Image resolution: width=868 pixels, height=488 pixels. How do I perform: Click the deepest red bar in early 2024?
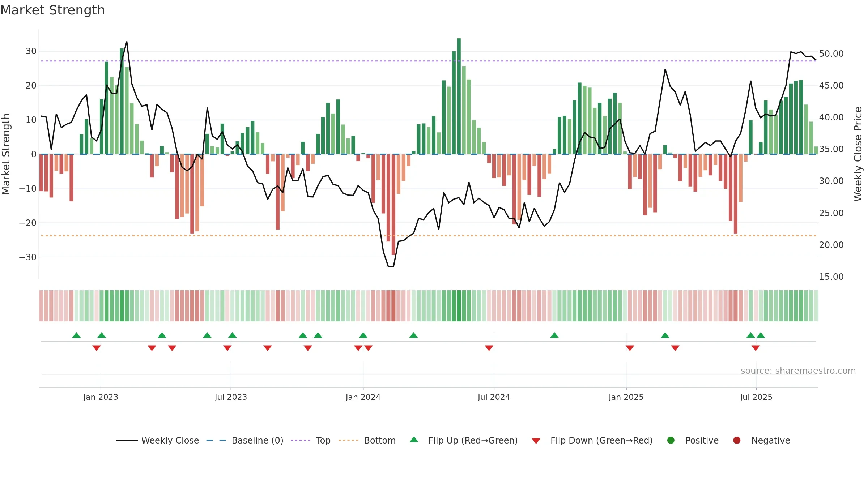pos(393,205)
